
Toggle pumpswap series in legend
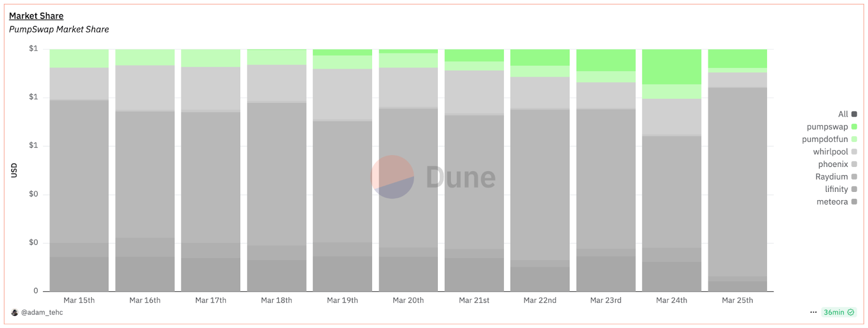(x=832, y=127)
